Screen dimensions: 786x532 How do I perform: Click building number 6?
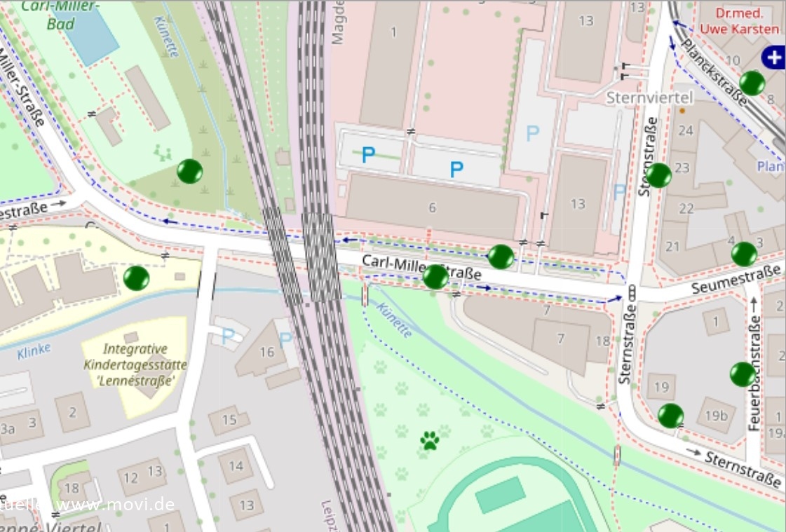click(x=432, y=207)
